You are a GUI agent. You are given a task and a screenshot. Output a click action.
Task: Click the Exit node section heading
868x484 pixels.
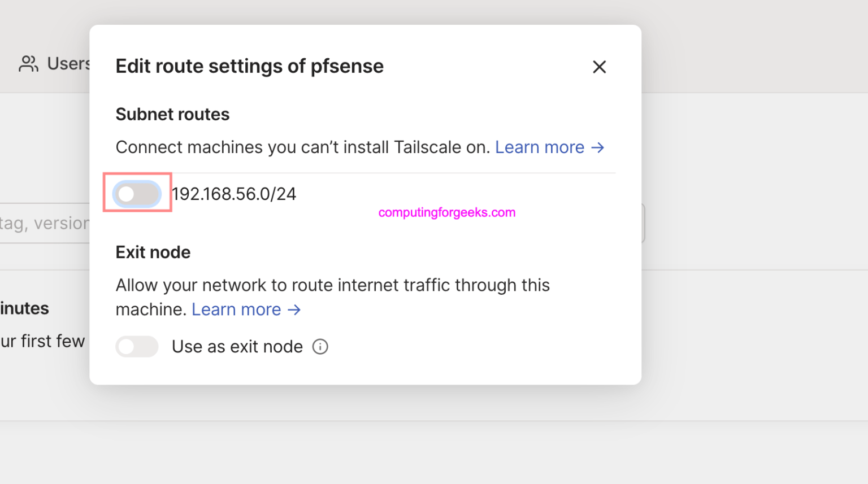pyautogui.click(x=153, y=252)
